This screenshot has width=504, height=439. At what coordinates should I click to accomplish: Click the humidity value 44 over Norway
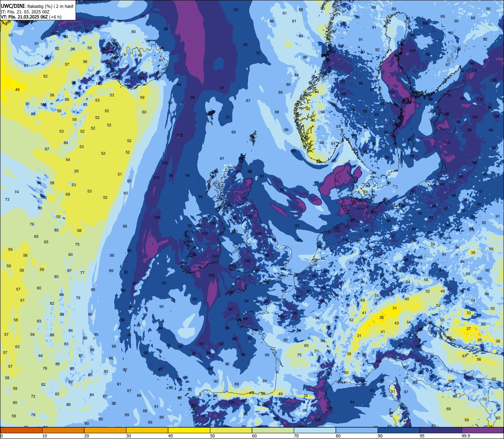pos(316,92)
